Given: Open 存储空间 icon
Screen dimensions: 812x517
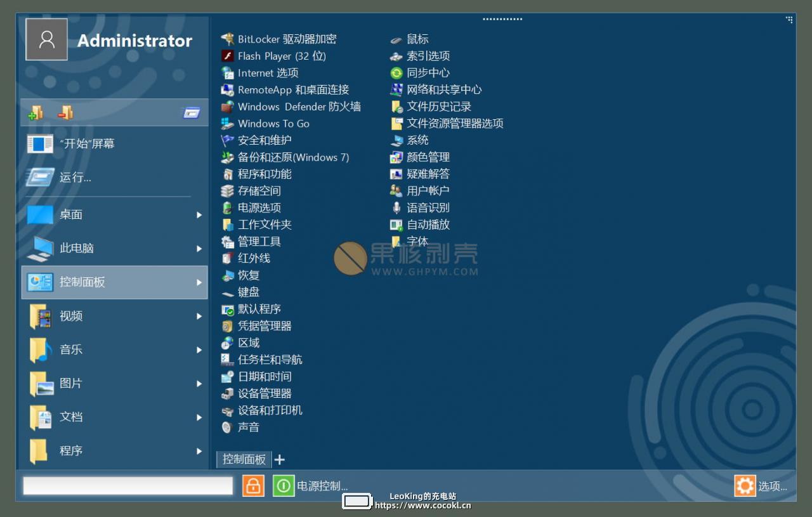Looking at the screenshot, I should (227, 191).
